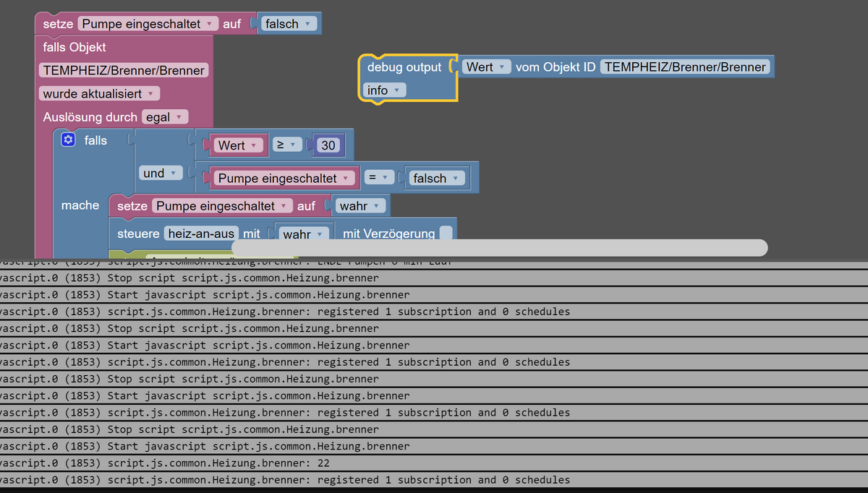This screenshot has width=868, height=493.
Task: Open the info log level dropdown
Action: click(384, 90)
